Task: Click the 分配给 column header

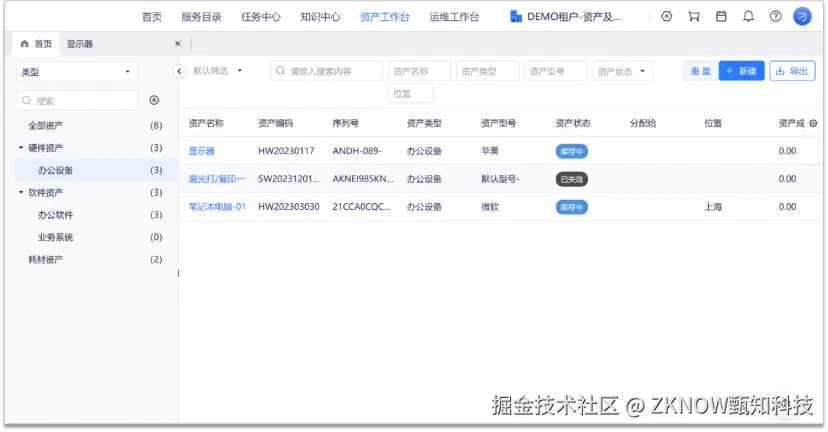Action: pos(643,123)
